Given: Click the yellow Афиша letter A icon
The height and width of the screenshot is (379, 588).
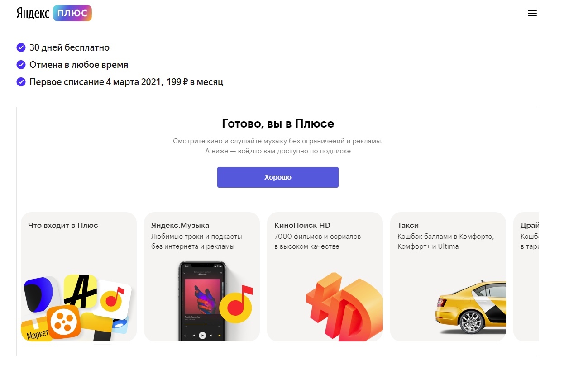Looking at the screenshot, I should tap(80, 291).
